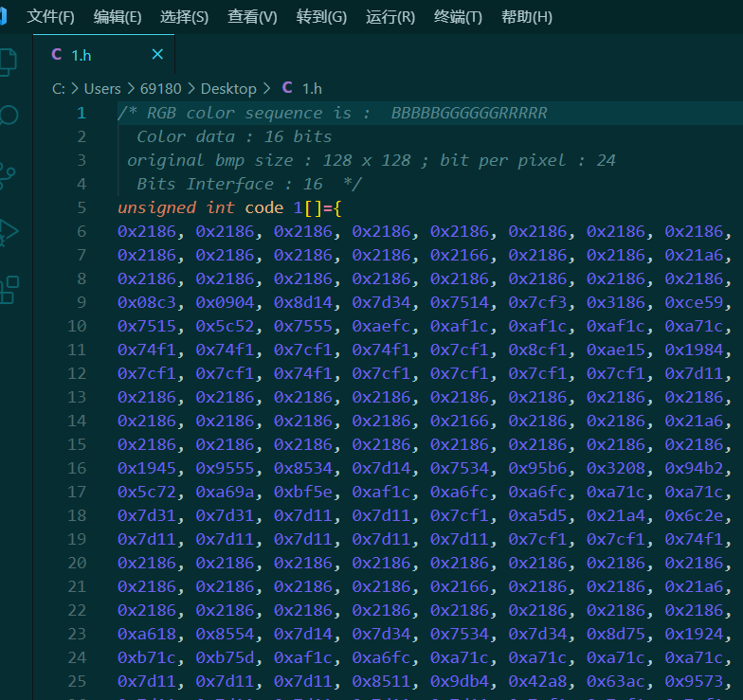Click the 1.h breadcrumb file segment
This screenshot has height=700, width=743.
pos(312,89)
